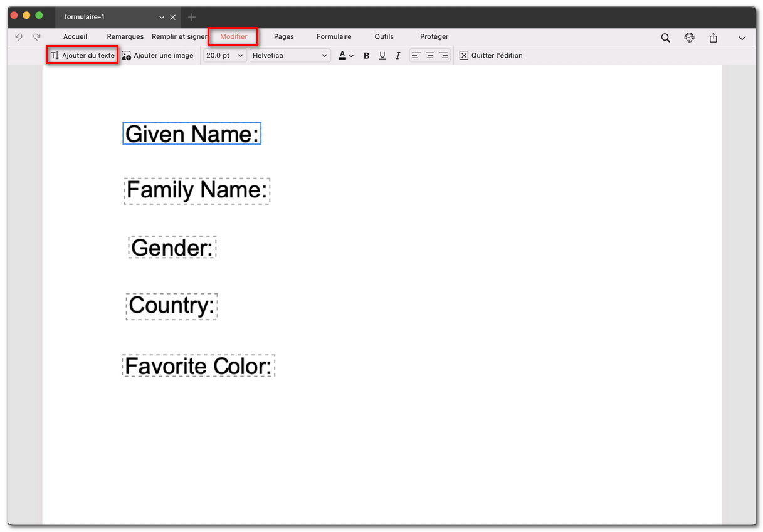This screenshot has width=763, height=532.
Task: Toggle italic formatting
Action: point(397,56)
